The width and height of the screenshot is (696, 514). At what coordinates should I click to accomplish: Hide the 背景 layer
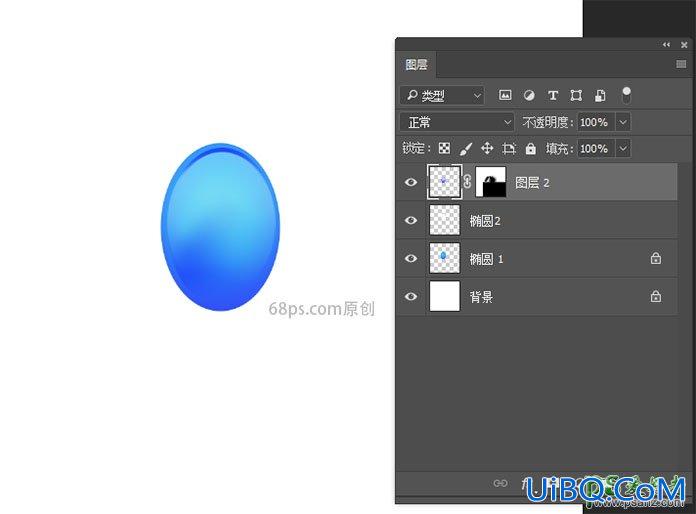tap(411, 296)
